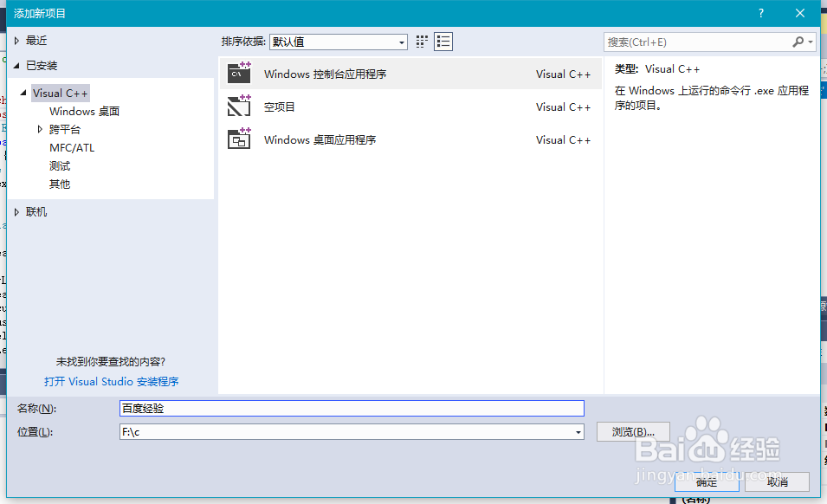Viewport: 827px width, 504px height.
Task: Click the 取消 cancel button
Action: click(777, 481)
